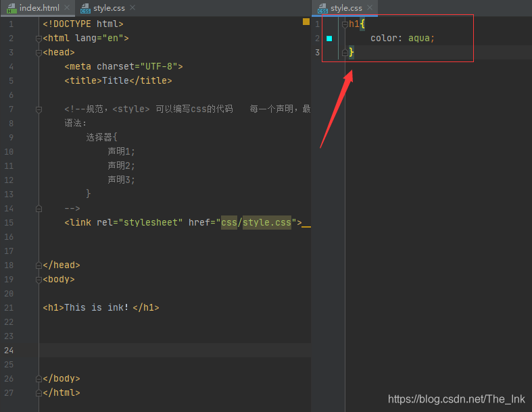
Task: Click the 语法: comment line
Action: point(75,123)
